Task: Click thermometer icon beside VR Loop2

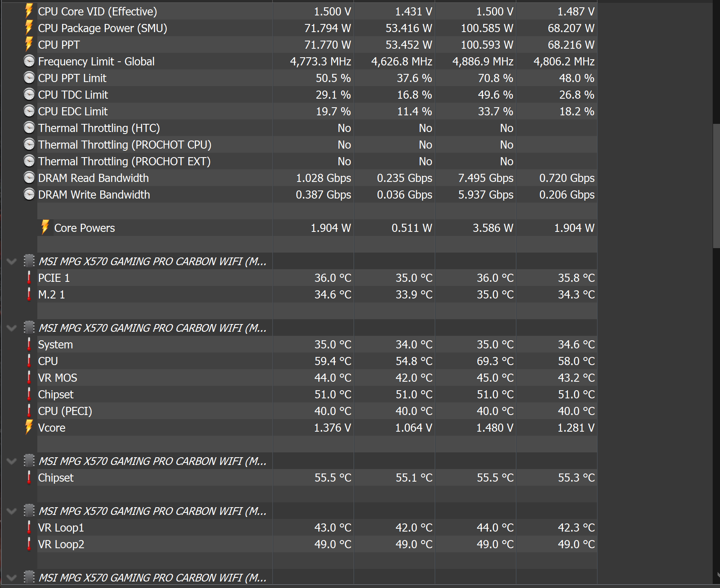Action: pos(29,544)
